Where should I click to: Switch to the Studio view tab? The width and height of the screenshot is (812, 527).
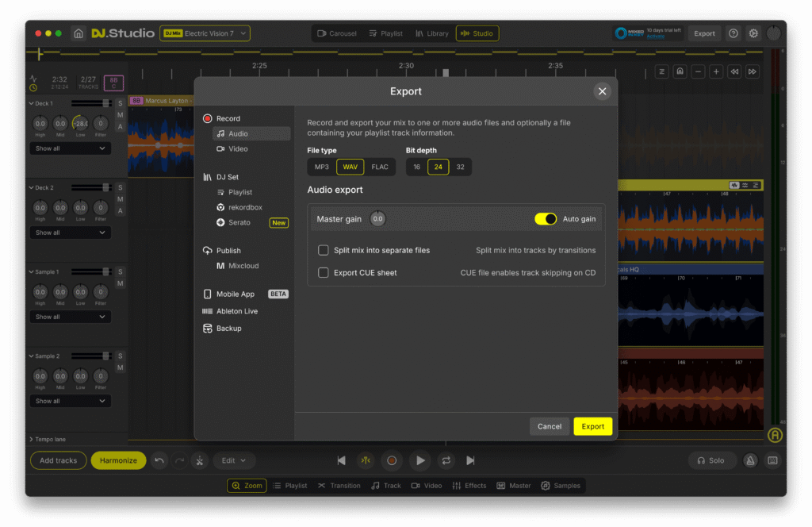pos(477,33)
